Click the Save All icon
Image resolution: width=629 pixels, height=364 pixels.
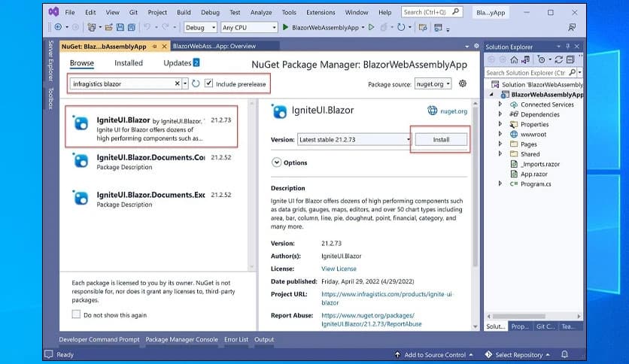pos(132,27)
